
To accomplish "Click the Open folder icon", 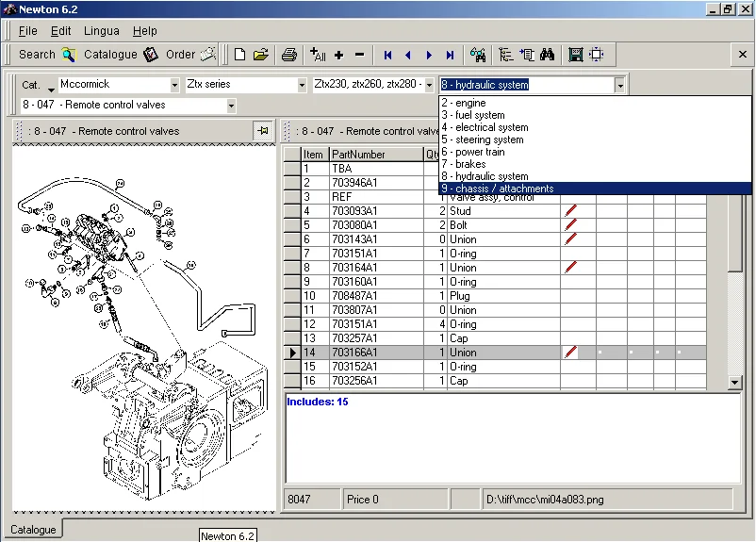I will click(261, 55).
